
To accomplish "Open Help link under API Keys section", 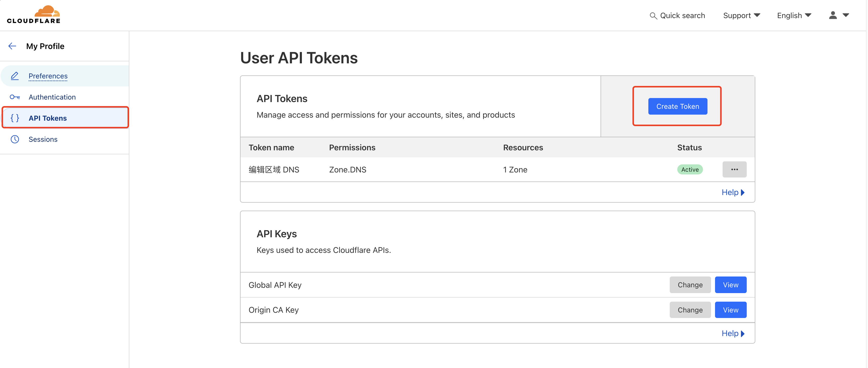I will click(x=733, y=333).
